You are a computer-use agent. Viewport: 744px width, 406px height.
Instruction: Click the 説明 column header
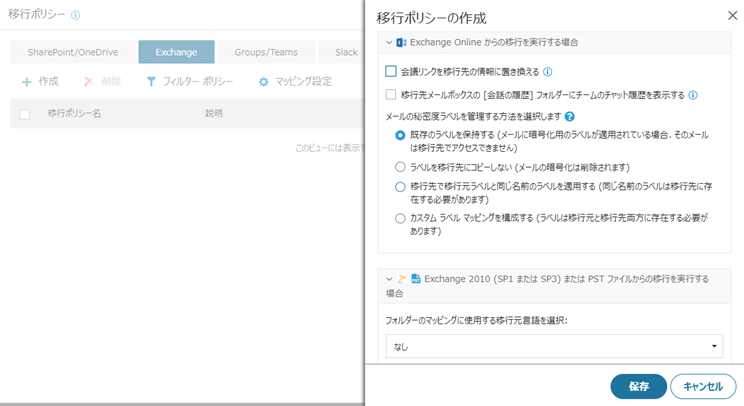[214, 113]
